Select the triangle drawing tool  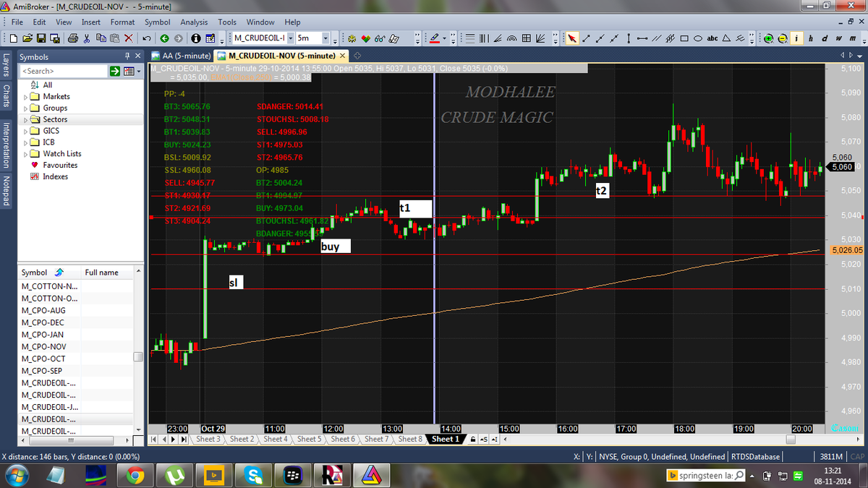pos(727,38)
